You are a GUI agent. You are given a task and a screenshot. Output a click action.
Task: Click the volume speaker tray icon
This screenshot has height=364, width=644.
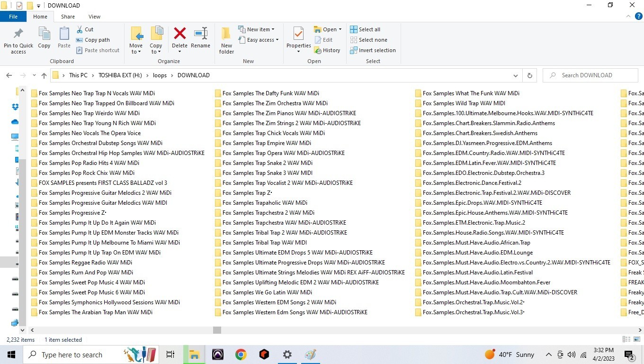coord(571,355)
